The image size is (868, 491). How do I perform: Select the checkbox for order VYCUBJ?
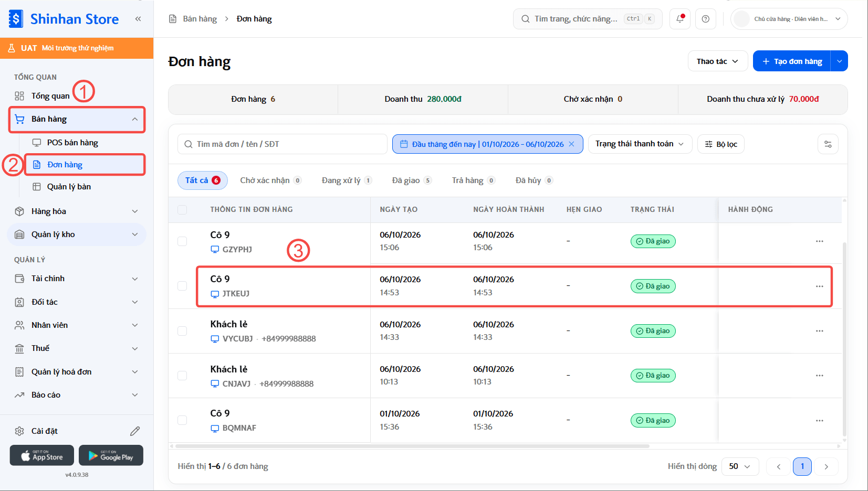point(182,331)
